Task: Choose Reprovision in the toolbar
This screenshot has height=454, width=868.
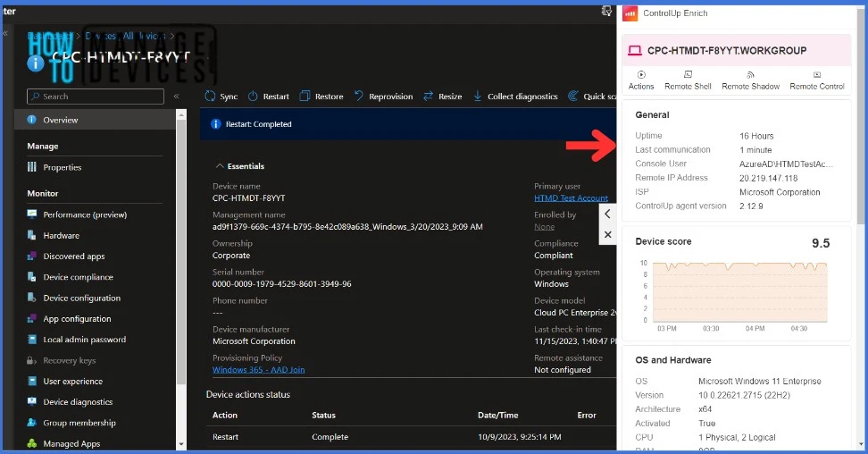Action: (383, 97)
